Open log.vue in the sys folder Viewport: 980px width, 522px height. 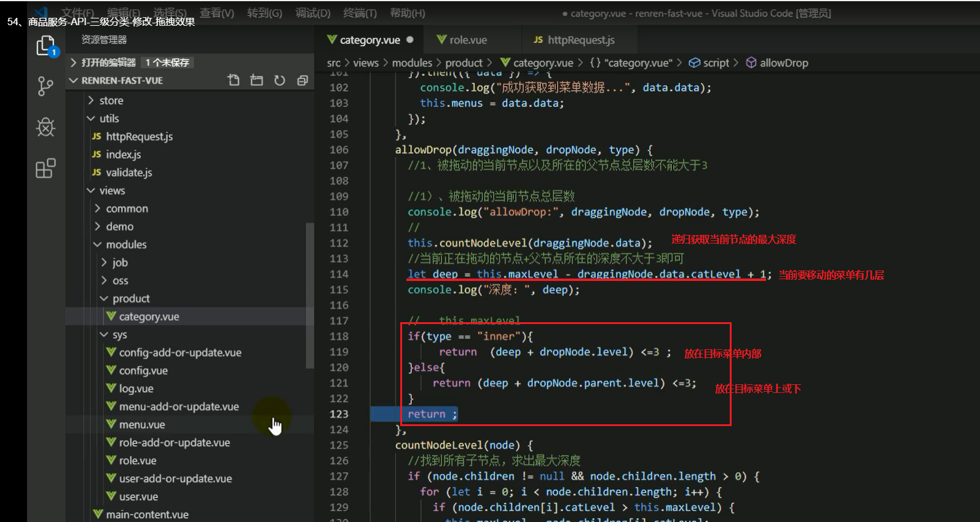click(x=136, y=389)
